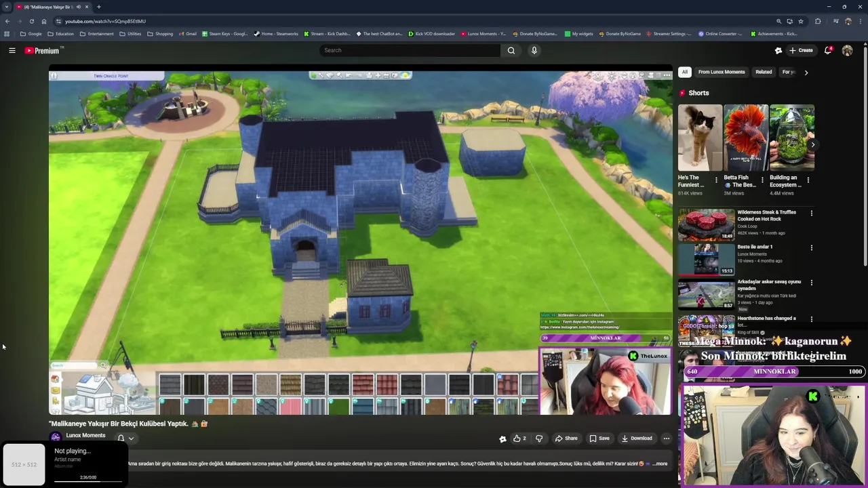Open He's The Funniest short thumbnail
This screenshot has width=868, height=488.
point(700,138)
